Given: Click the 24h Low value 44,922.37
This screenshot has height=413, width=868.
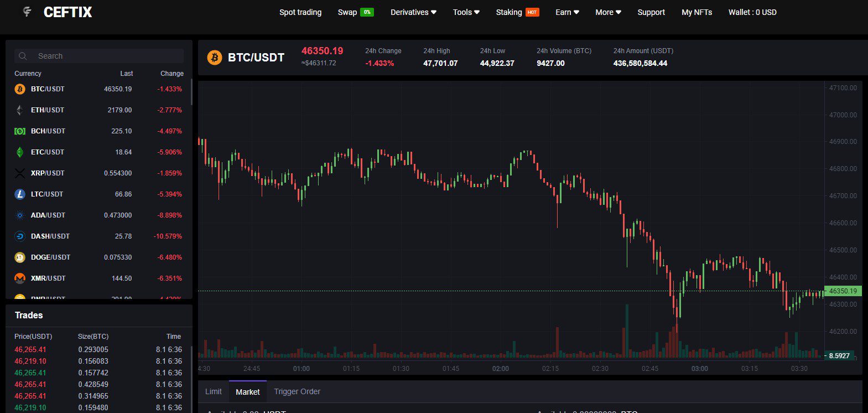Looking at the screenshot, I should click(x=497, y=63).
